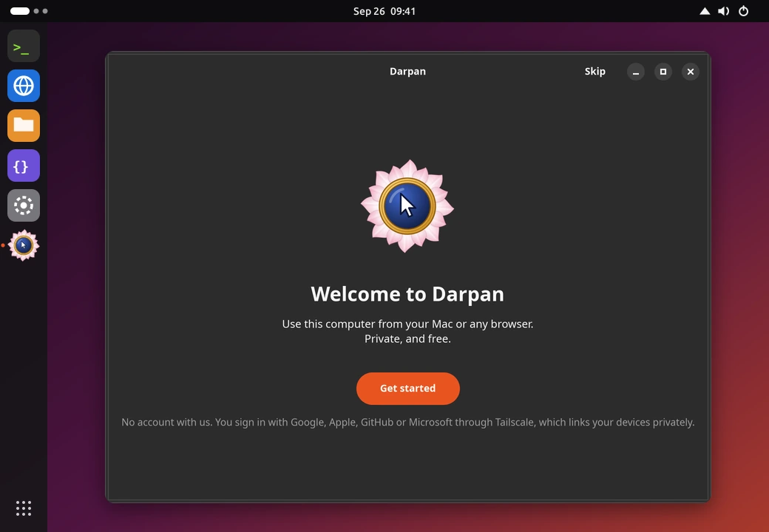Open Settings gear in the dock

(24, 205)
